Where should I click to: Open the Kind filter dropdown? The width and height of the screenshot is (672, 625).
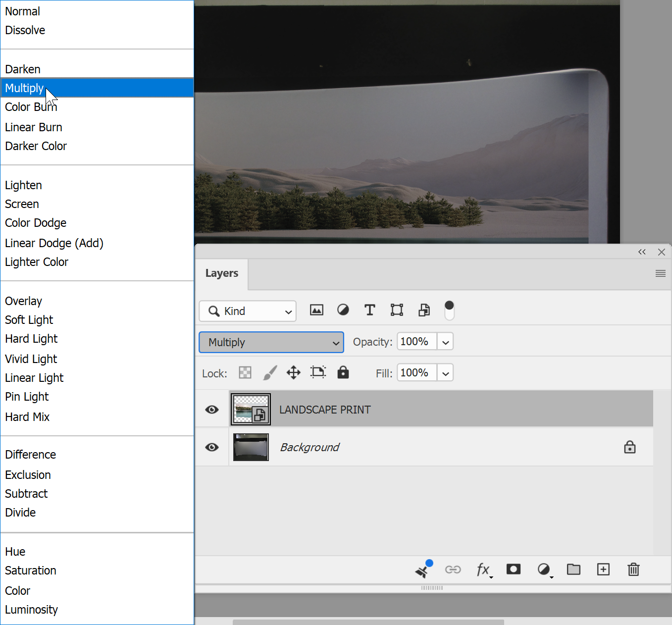[x=248, y=311]
